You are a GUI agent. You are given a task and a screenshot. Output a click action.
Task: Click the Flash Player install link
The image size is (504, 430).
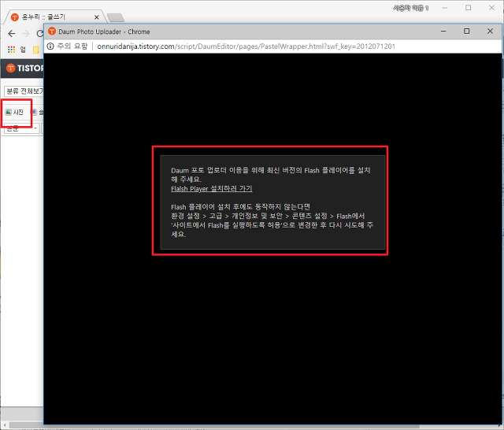212,189
